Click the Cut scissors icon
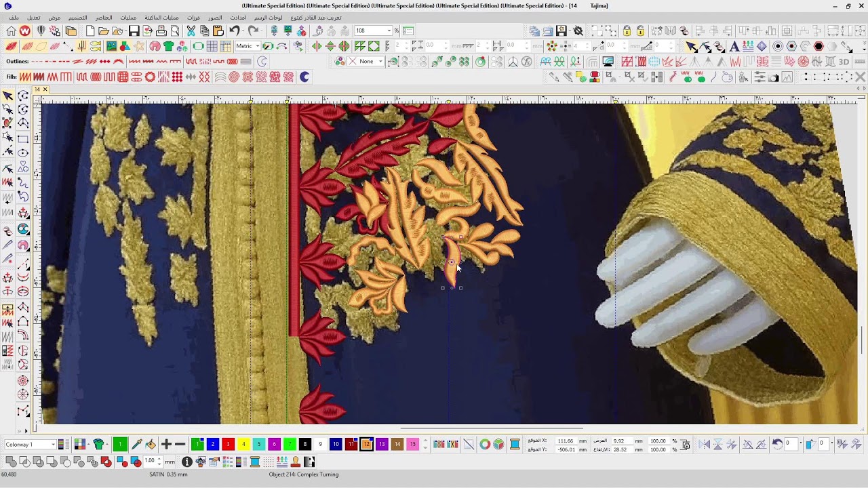Screen dimensions: 868x488 tap(191, 30)
